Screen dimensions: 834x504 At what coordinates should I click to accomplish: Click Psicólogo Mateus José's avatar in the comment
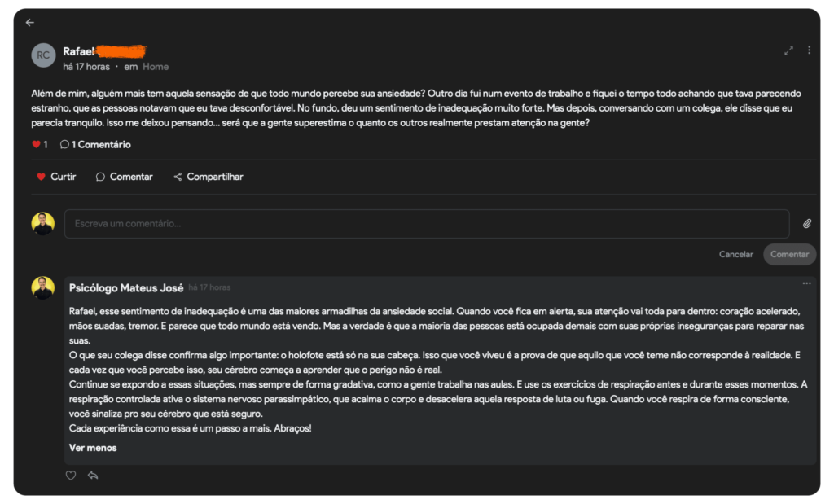pyautogui.click(x=43, y=287)
